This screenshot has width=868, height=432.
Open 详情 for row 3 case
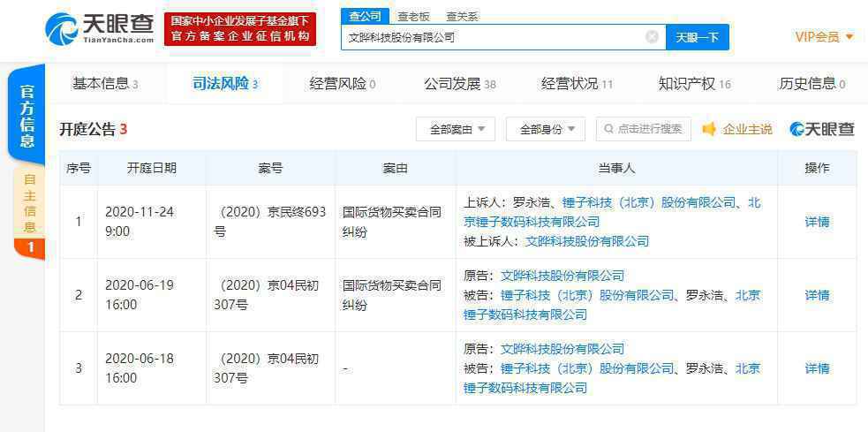point(817,368)
